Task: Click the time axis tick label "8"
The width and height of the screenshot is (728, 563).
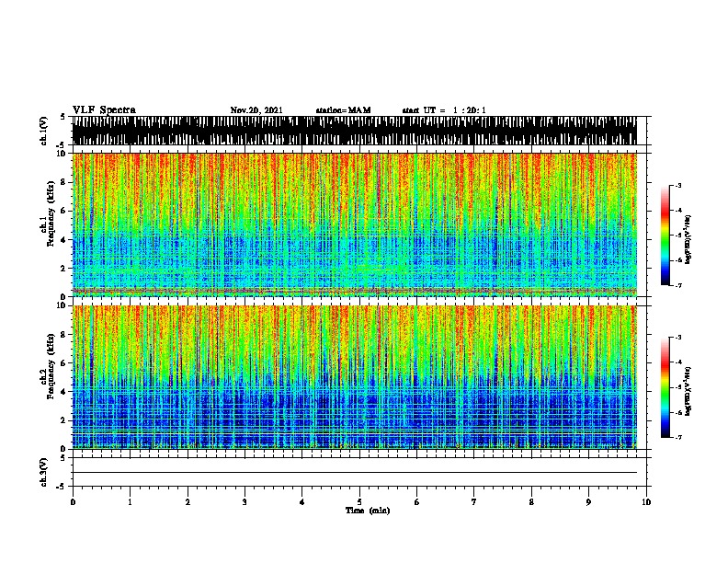Action: click(x=531, y=502)
